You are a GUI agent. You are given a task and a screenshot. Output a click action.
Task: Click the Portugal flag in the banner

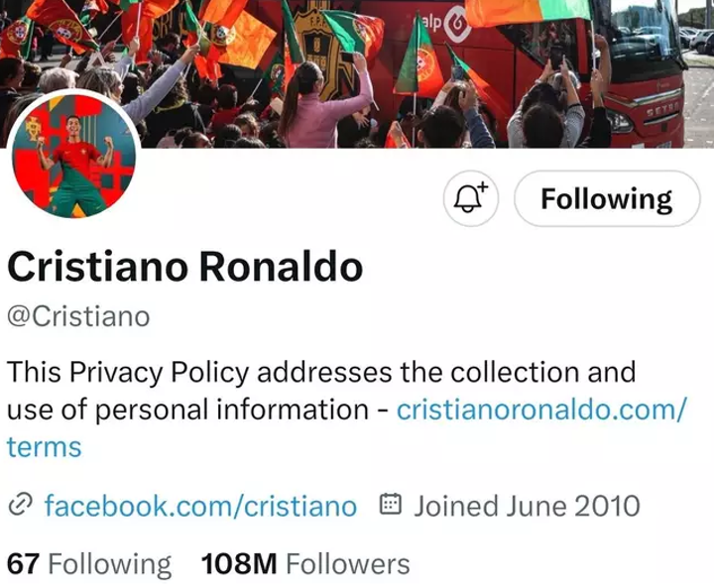pos(416,59)
